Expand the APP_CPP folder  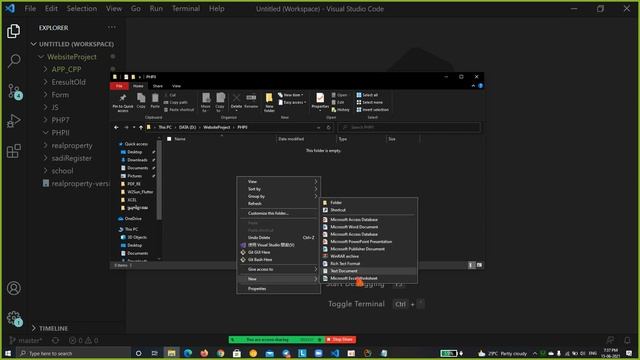point(45,69)
